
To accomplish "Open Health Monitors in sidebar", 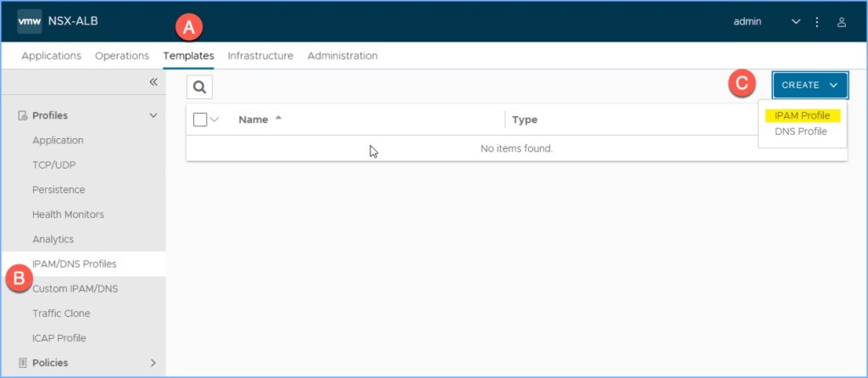I will 68,214.
